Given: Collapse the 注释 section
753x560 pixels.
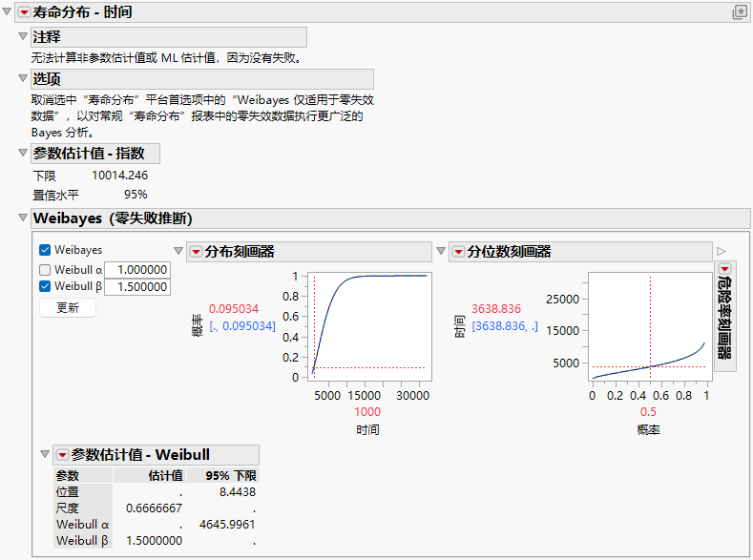Looking at the screenshot, I should point(23,36).
